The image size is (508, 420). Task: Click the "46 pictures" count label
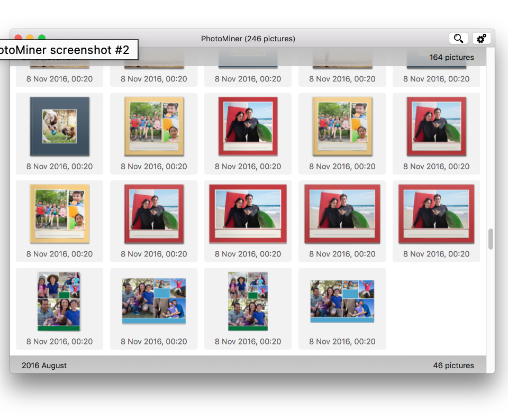pos(453,366)
